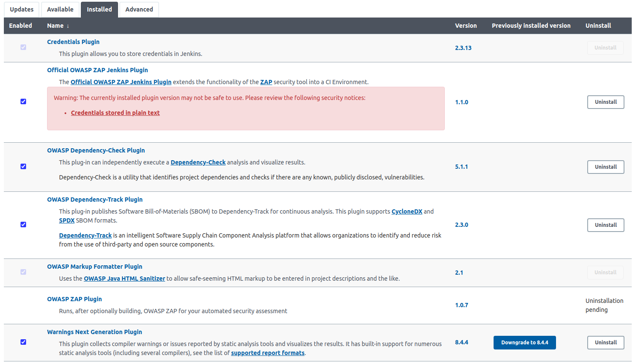This screenshot has height=364, width=636.
Task: Click the Enabled column header
Action: coord(21,26)
